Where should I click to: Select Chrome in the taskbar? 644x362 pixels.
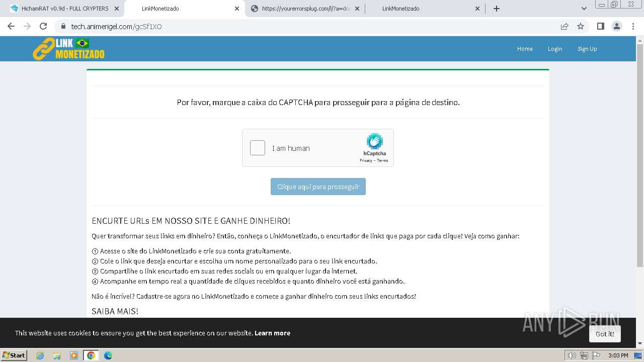(x=91, y=355)
